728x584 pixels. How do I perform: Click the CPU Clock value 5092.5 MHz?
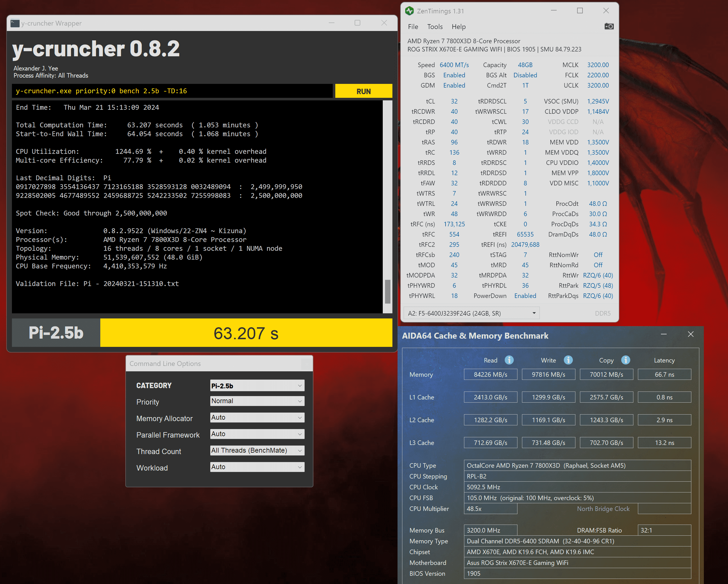click(x=577, y=487)
